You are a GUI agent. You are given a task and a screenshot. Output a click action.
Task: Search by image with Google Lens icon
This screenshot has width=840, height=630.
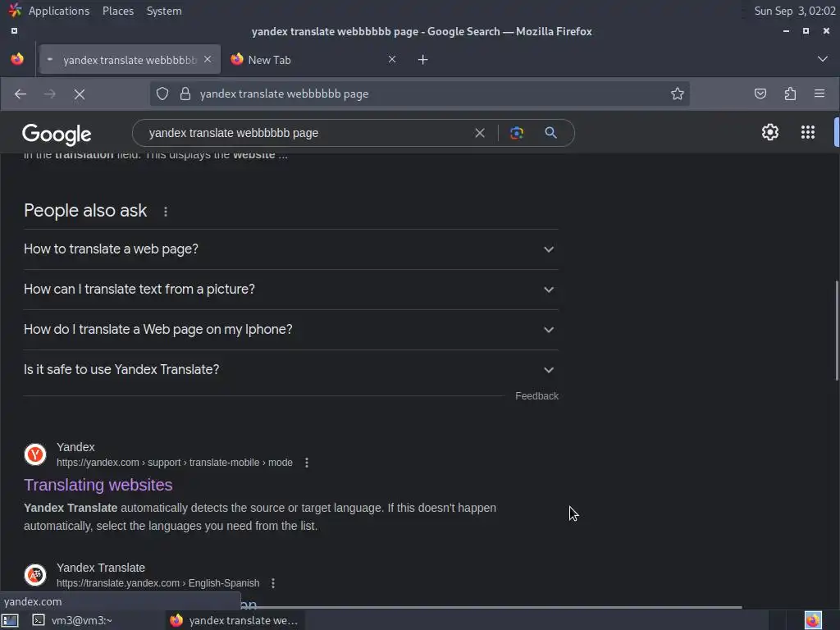[x=517, y=133]
